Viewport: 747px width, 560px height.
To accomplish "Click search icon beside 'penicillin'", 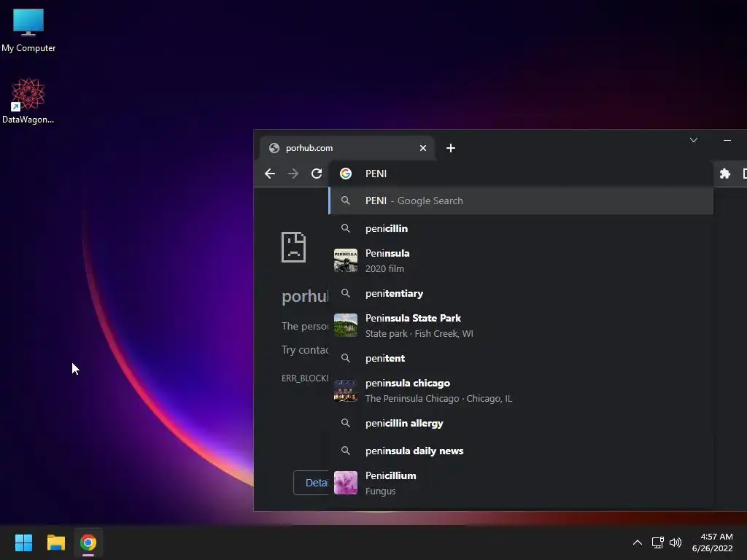I will point(346,228).
